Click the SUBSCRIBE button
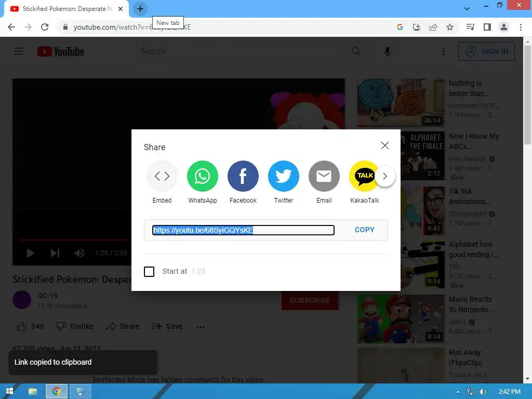This screenshot has height=399, width=532. 310,301
